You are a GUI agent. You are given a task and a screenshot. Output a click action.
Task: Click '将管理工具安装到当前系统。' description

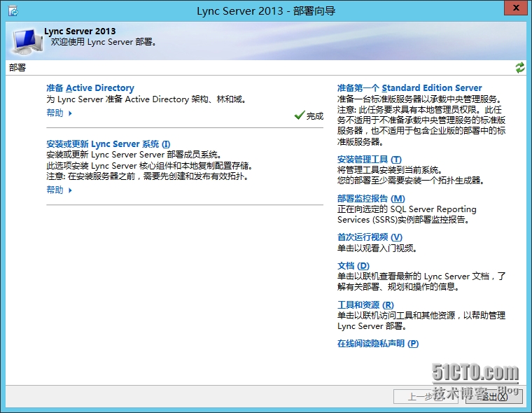pyautogui.click(x=389, y=169)
